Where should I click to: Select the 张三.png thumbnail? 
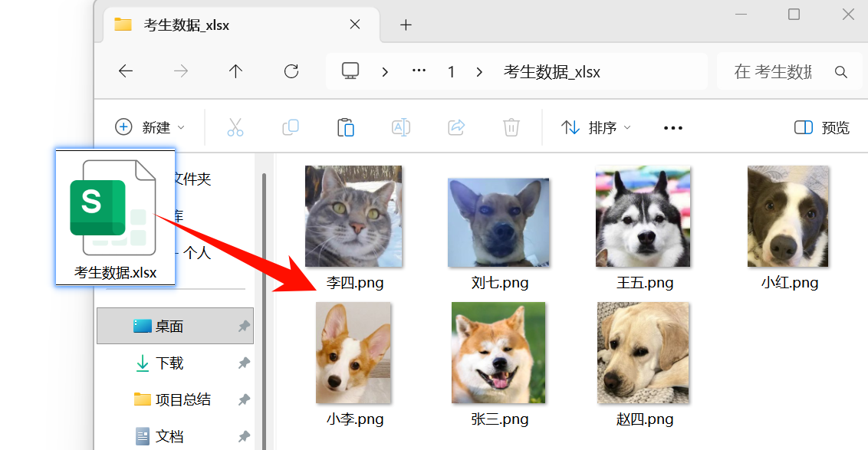click(498, 353)
